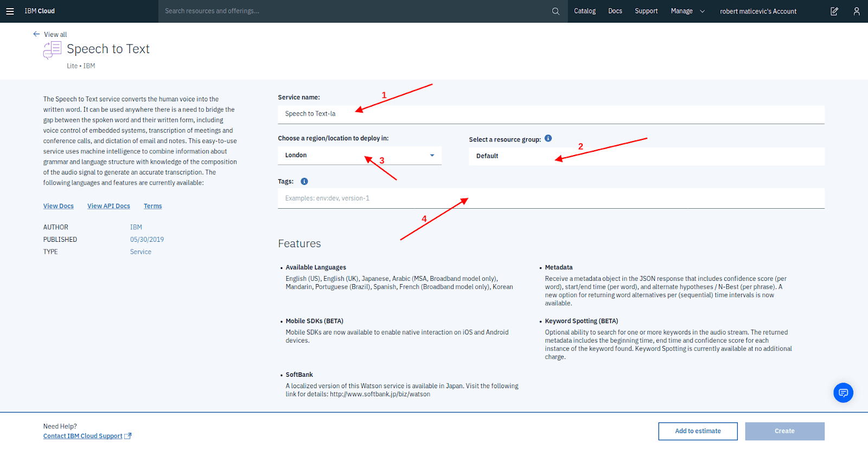Open the Manage menu
Viewport: 868px width, 450px height.
point(681,11)
